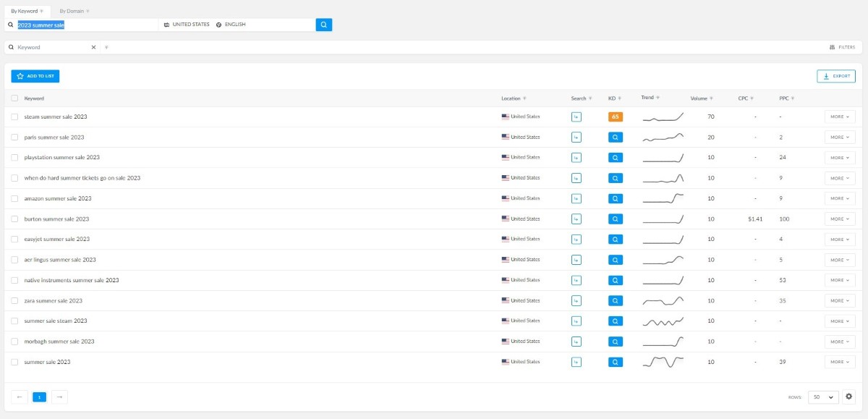
Task: Open search results icon for zara summer sale 2023
Action: (576, 300)
